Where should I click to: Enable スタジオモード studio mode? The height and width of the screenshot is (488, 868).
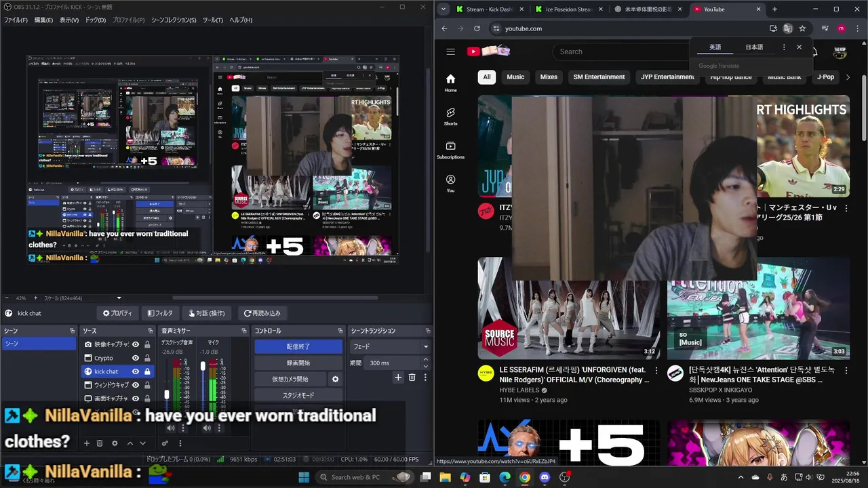click(x=298, y=395)
